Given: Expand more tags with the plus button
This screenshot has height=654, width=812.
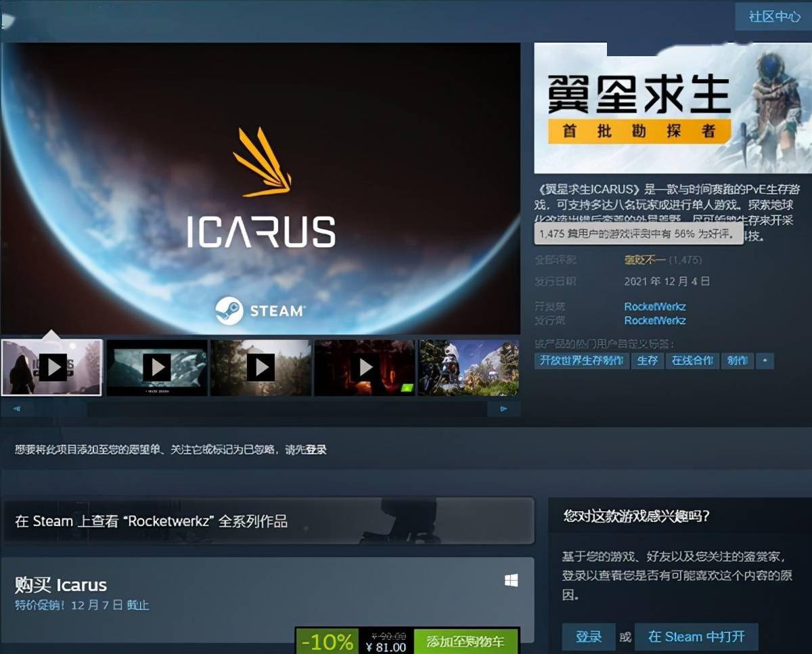Looking at the screenshot, I should pyautogui.click(x=765, y=361).
